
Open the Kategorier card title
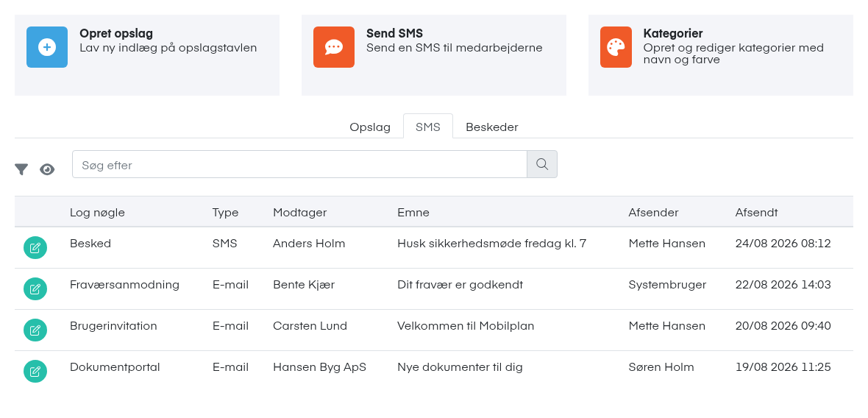tap(673, 33)
